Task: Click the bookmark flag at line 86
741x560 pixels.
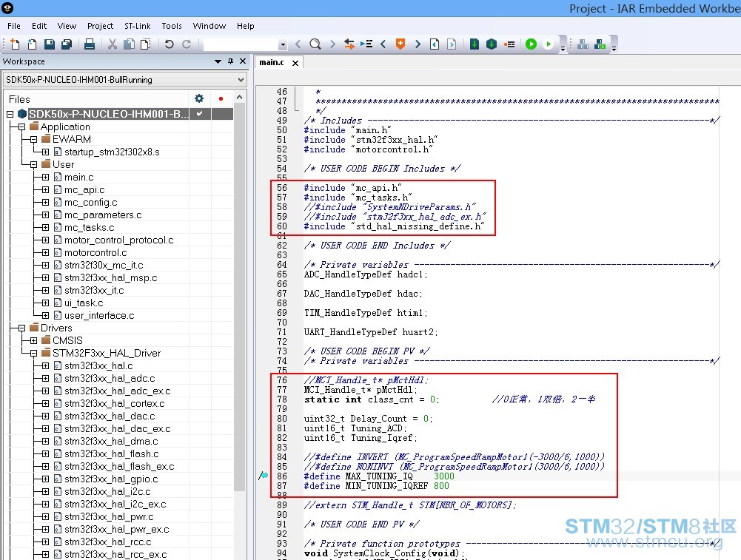Action: 264,476
